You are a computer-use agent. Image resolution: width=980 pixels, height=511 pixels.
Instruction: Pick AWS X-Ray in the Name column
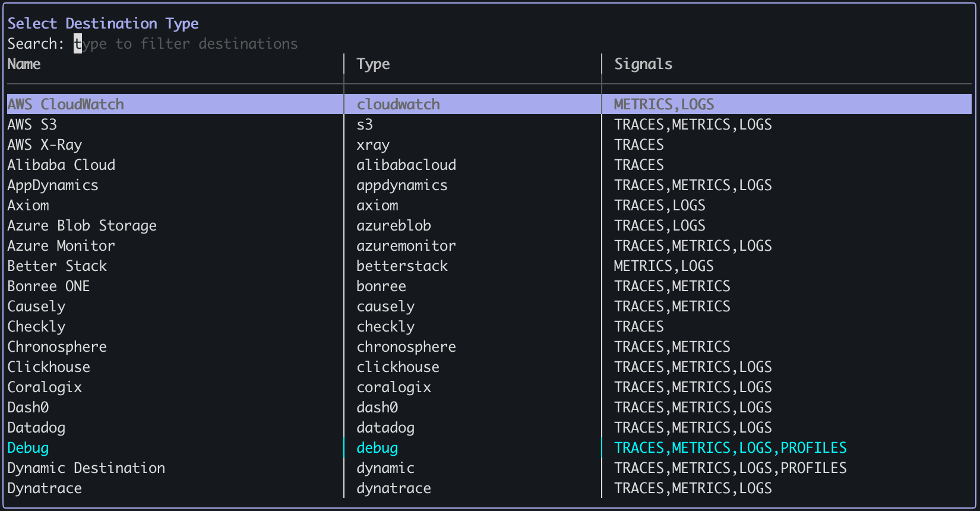(x=45, y=145)
